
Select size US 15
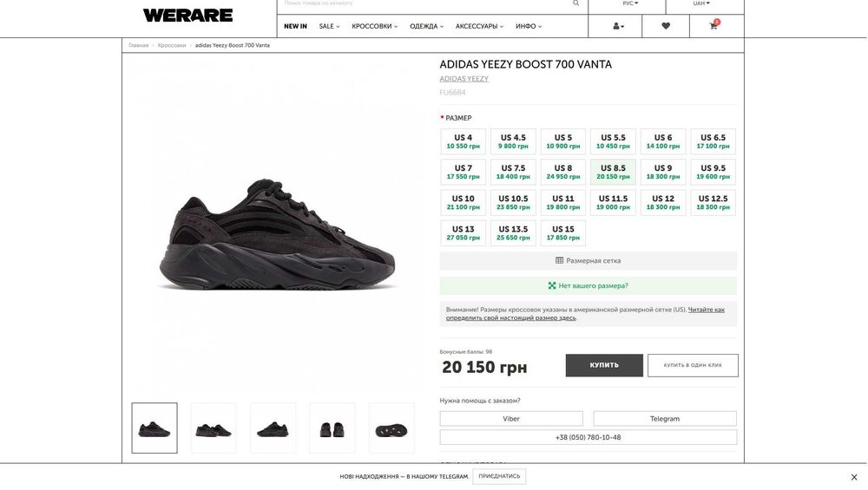(x=563, y=232)
